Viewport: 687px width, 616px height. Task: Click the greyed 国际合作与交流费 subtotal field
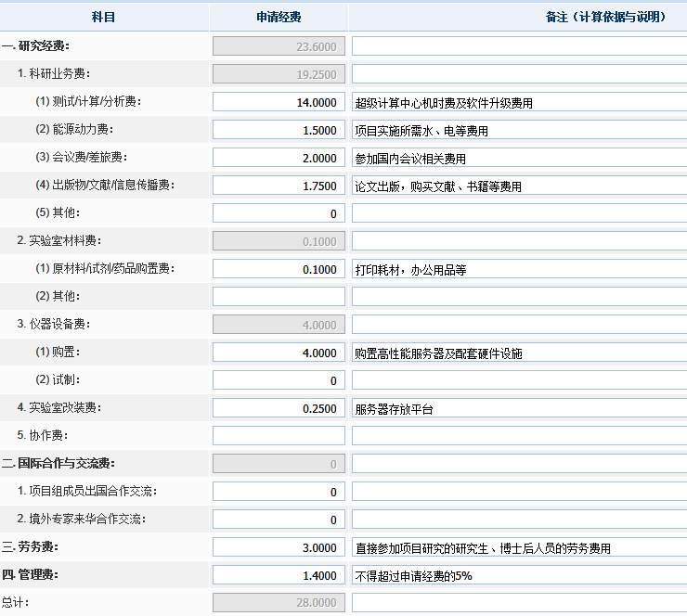(x=279, y=464)
